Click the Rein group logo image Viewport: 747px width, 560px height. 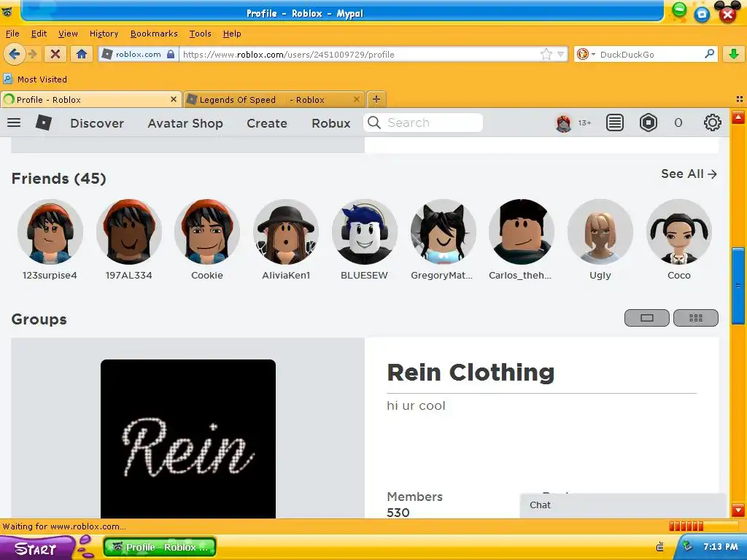187,438
